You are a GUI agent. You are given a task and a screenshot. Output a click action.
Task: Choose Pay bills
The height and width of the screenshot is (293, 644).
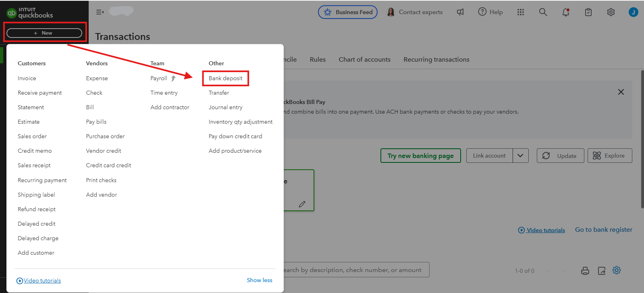click(x=96, y=122)
